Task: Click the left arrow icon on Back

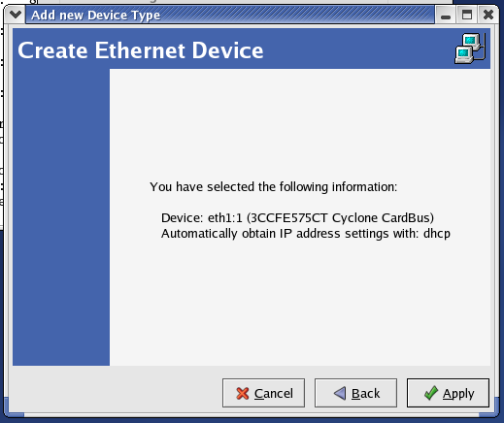Action: 340,393
